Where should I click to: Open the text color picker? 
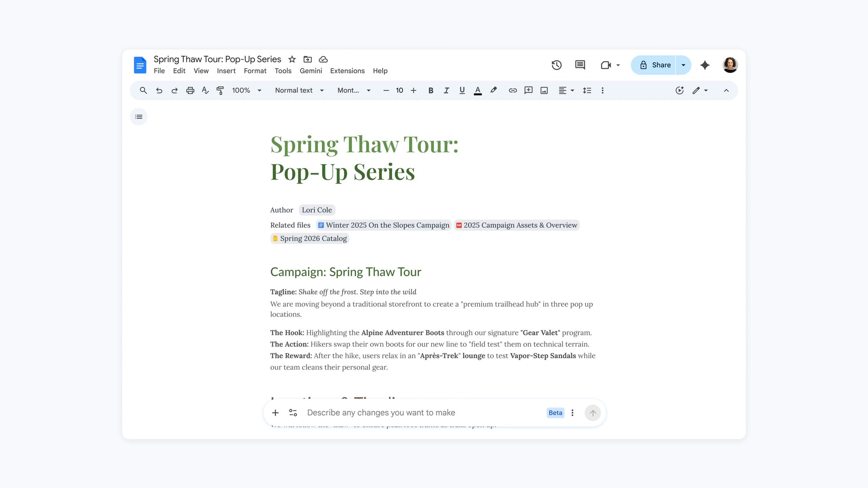click(478, 90)
